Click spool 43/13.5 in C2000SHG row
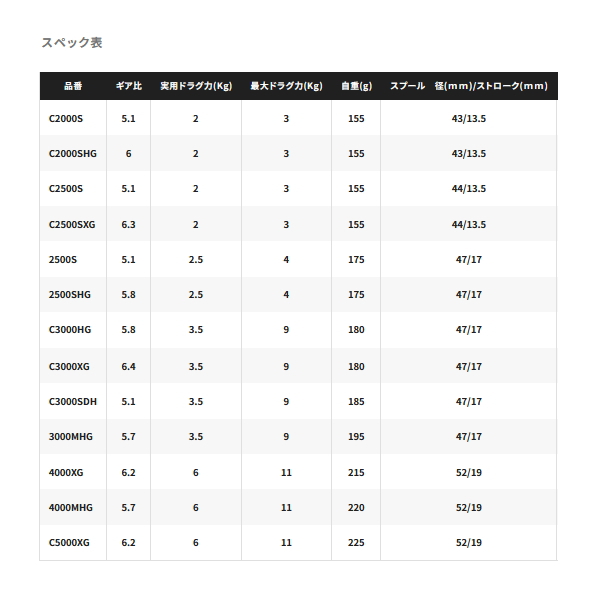The height and width of the screenshot is (600, 600). [x=469, y=154]
